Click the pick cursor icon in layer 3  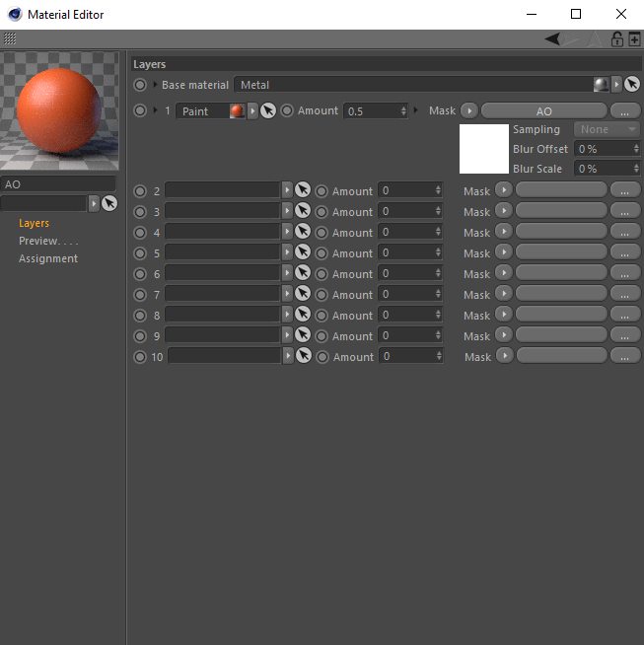point(303,211)
